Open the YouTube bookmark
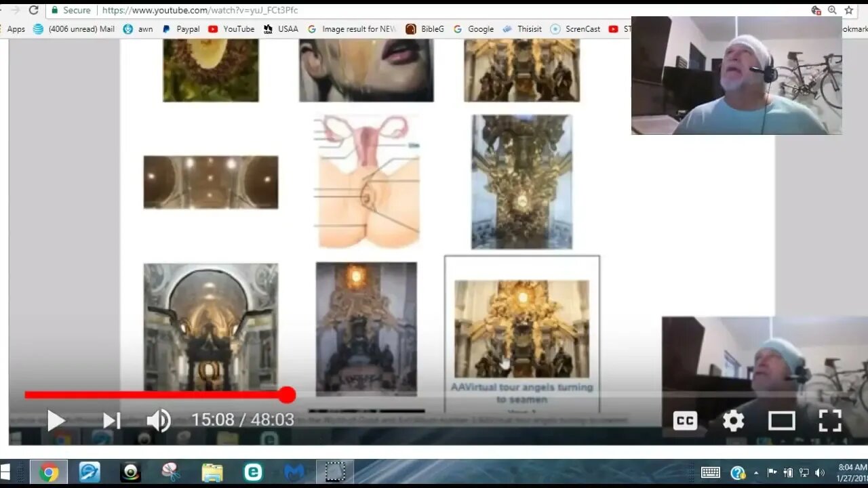 tap(231, 29)
